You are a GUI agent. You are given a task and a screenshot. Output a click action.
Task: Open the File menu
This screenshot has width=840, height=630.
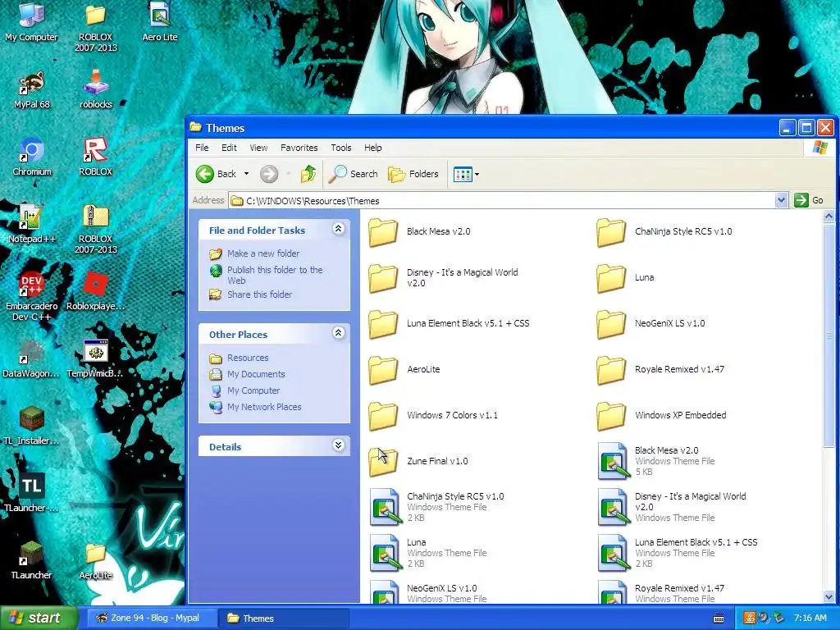click(x=202, y=148)
